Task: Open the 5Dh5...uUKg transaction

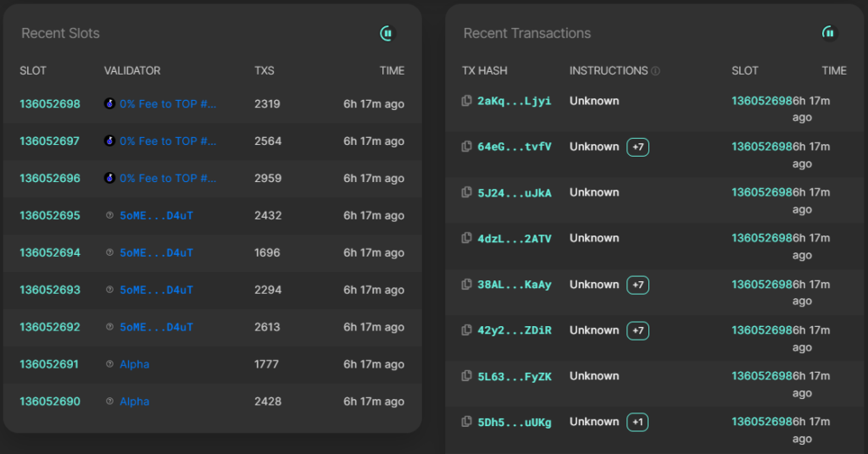Action: coord(515,422)
